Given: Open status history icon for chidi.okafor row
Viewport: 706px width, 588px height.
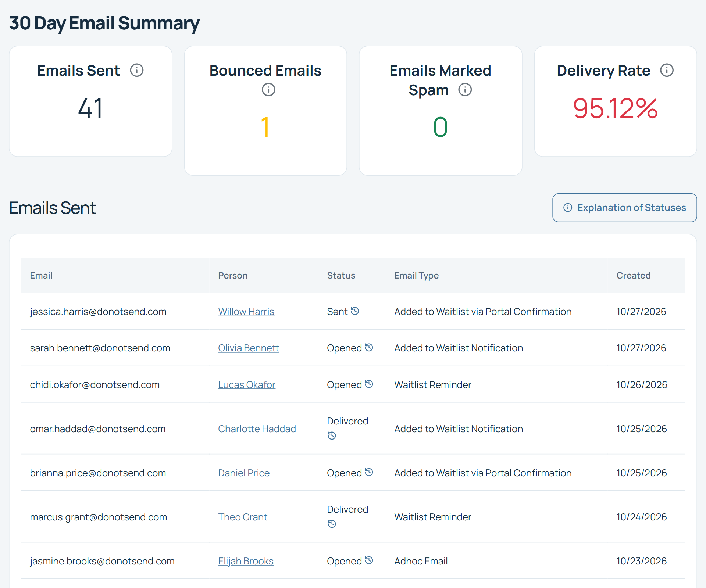Looking at the screenshot, I should click(369, 384).
